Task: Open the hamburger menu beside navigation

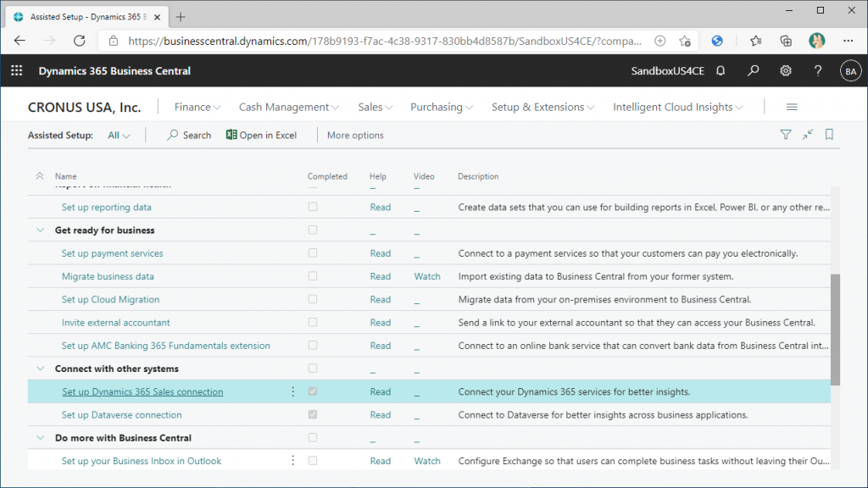Action: pos(792,107)
